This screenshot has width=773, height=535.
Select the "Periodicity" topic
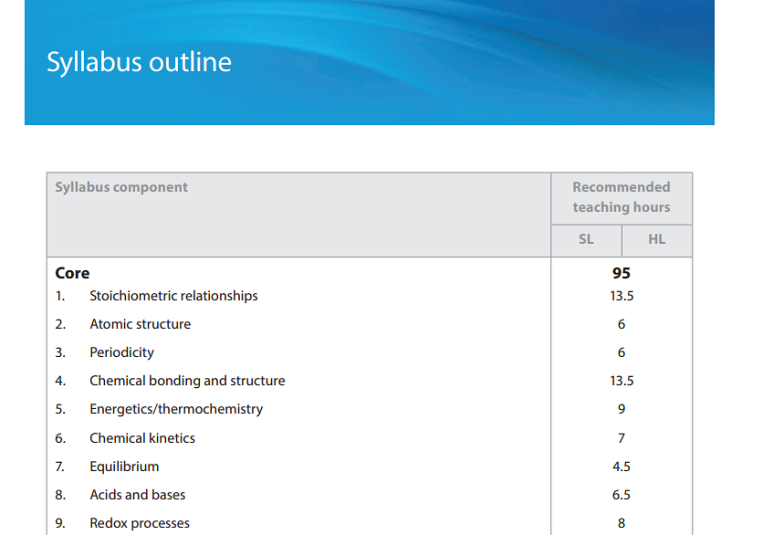pos(122,353)
